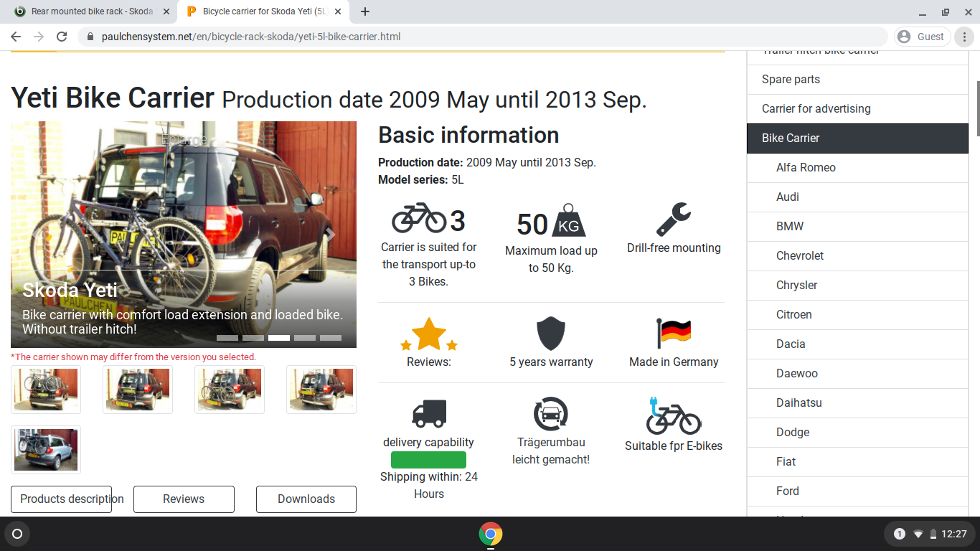The height and width of the screenshot is (551, 980).
Task: Open Chrysler brand link
Action: click(857, 286)
